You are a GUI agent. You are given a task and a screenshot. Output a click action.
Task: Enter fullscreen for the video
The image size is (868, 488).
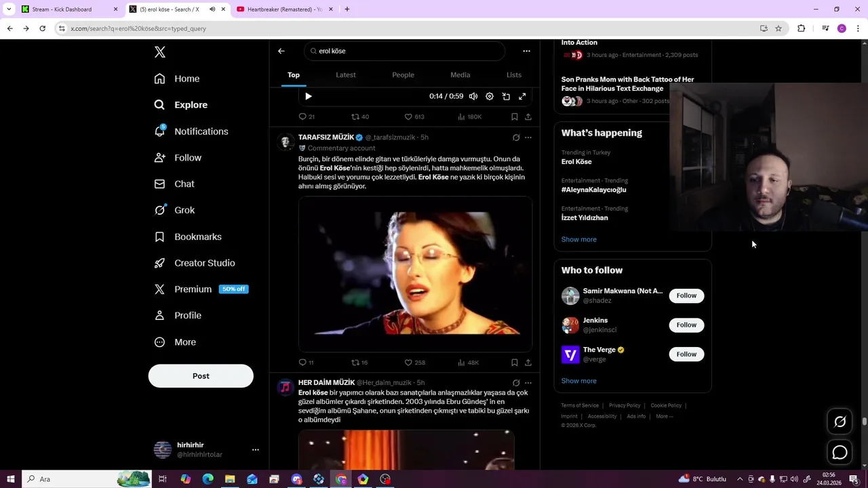[522, 96]
